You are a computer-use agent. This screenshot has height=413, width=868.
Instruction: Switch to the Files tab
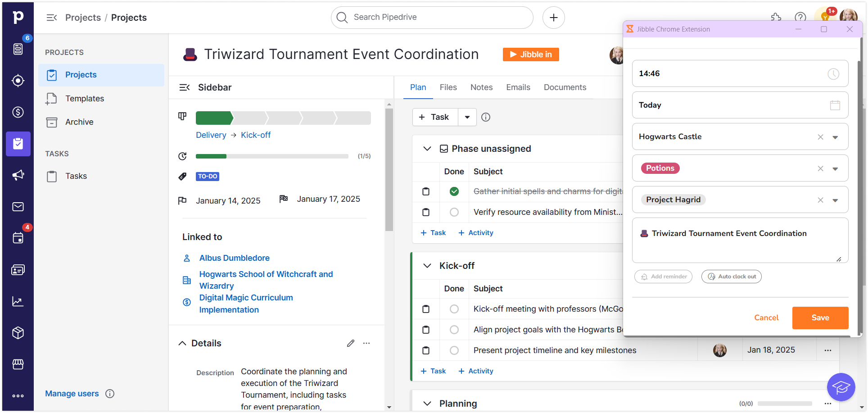(x=448, y=87)
